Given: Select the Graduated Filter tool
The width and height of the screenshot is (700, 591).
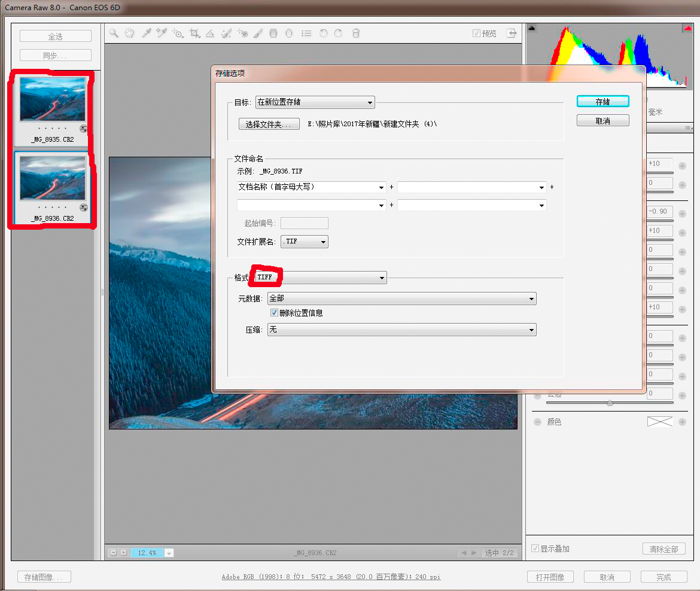Looking at the screenshot, I should pos(273,33).
